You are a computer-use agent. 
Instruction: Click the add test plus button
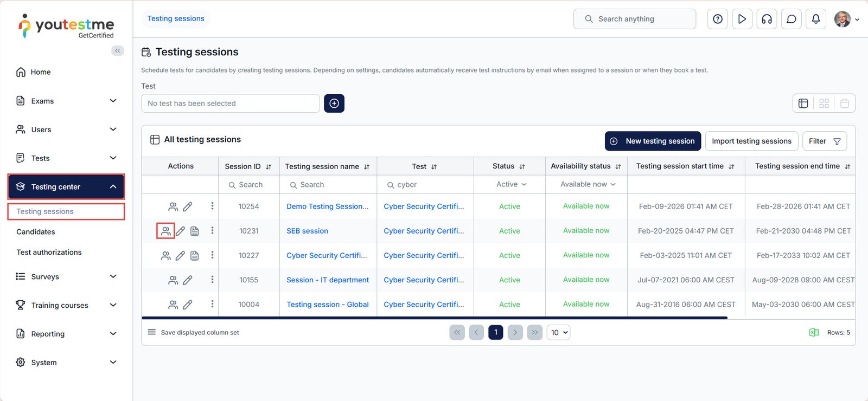coord(334,104)
